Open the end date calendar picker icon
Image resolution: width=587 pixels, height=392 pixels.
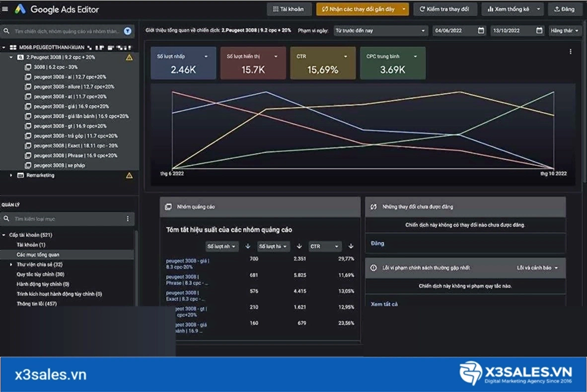click(x=539, y=30)
